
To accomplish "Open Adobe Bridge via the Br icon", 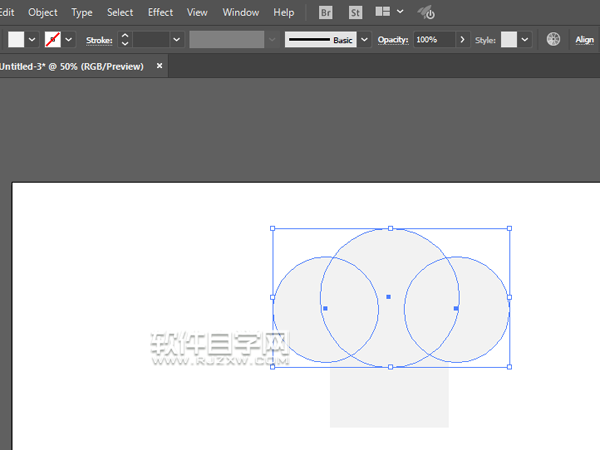I will [x=326, y=13].
